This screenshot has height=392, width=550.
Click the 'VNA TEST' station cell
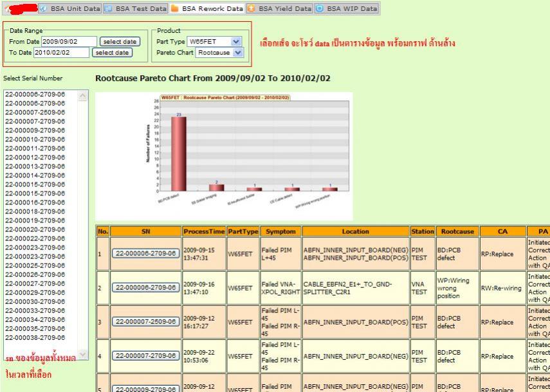coord(423,288)
